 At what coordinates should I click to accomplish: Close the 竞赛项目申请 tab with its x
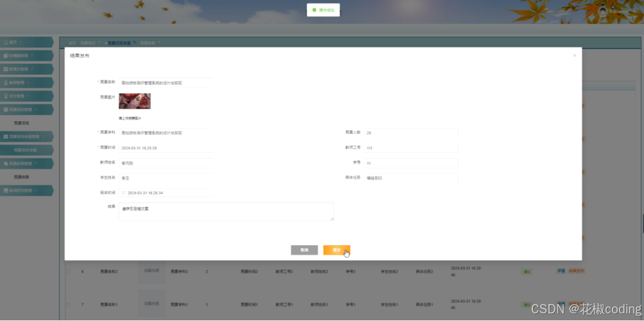click(x=134, y=42)
